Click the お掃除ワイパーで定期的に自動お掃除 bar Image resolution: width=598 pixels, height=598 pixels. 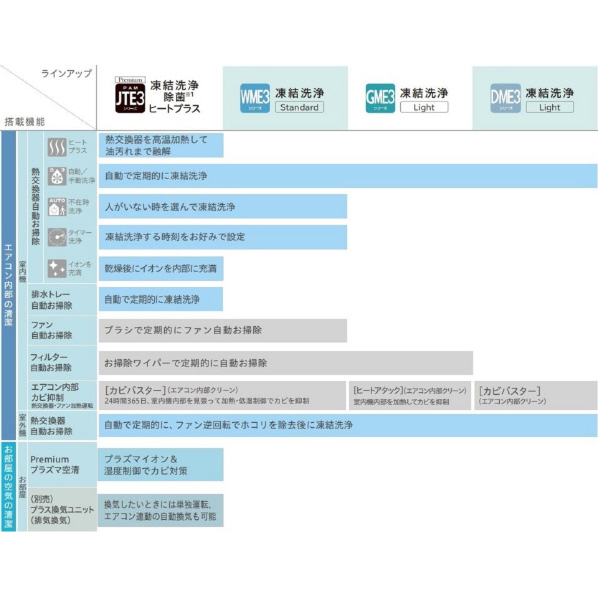point(286,363)
